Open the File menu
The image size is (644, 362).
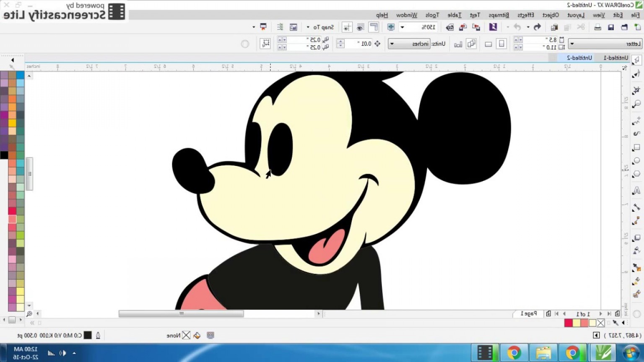[635, 15]
